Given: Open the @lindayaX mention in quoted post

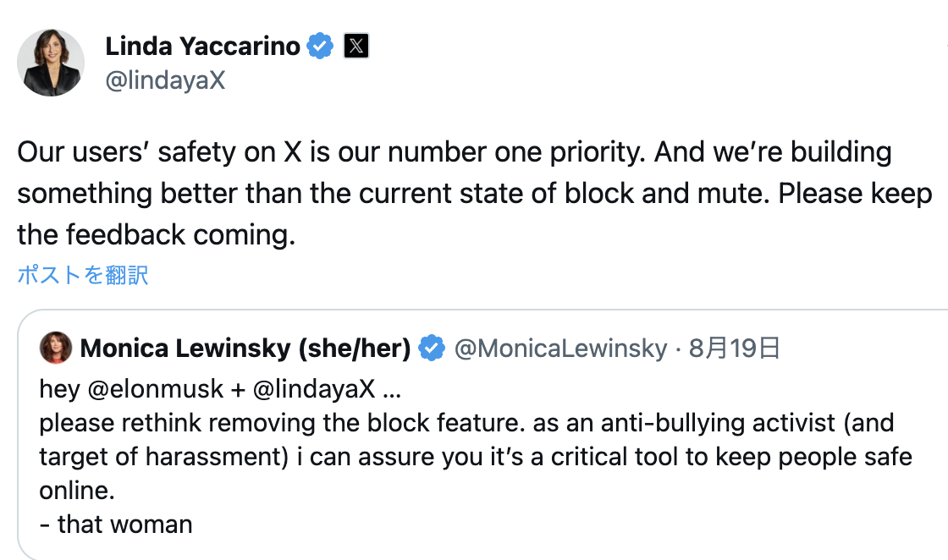Looking at the screenshot, I should 314,389.
